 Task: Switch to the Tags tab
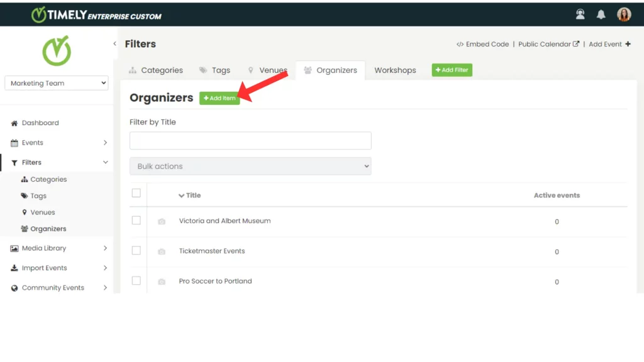pos(214,70)
